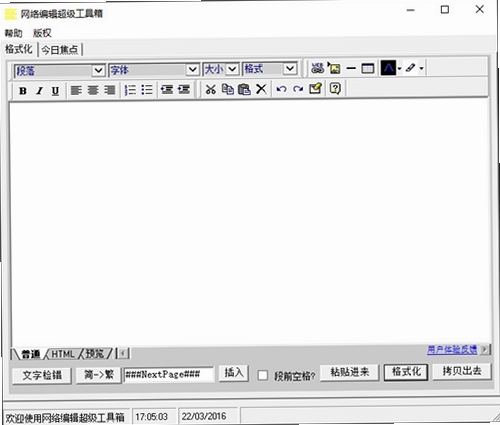This screenshot has height=425, width=500.
Task: Open the font color swatch
Action: coord(388,68)
